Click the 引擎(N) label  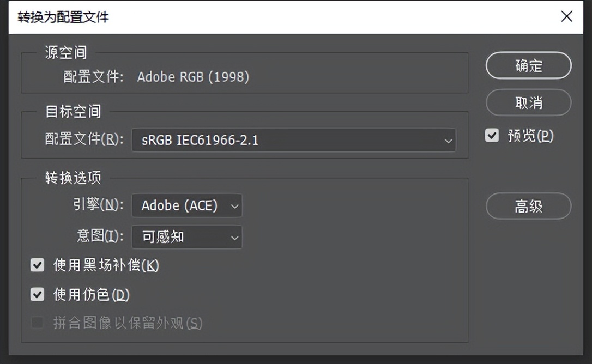point(98,205)
